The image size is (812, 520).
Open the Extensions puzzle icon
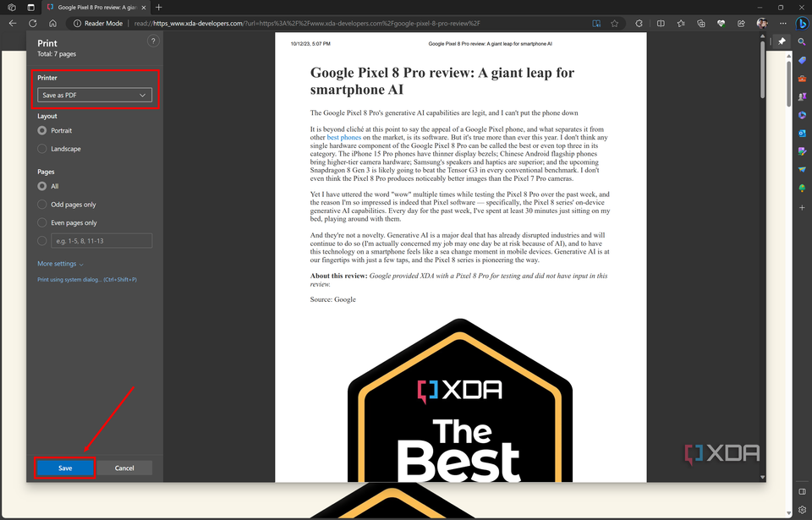pos(639,24)
